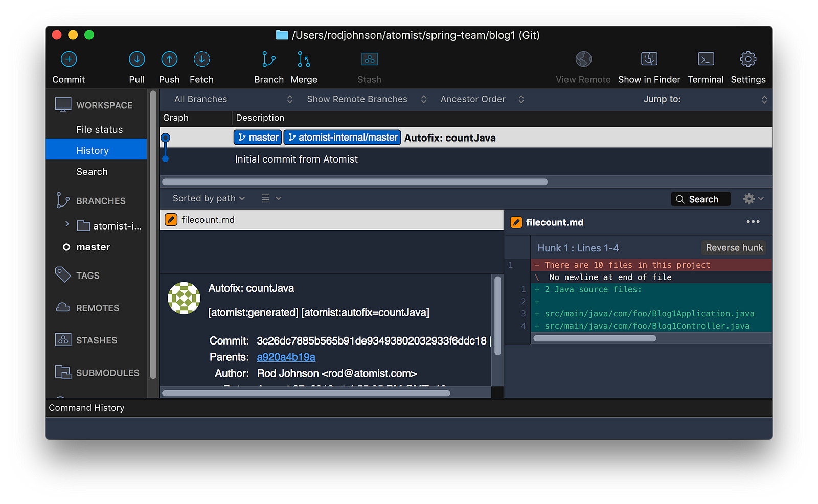
Task: Select File status in the sidebar
Action: coord(96,129)
